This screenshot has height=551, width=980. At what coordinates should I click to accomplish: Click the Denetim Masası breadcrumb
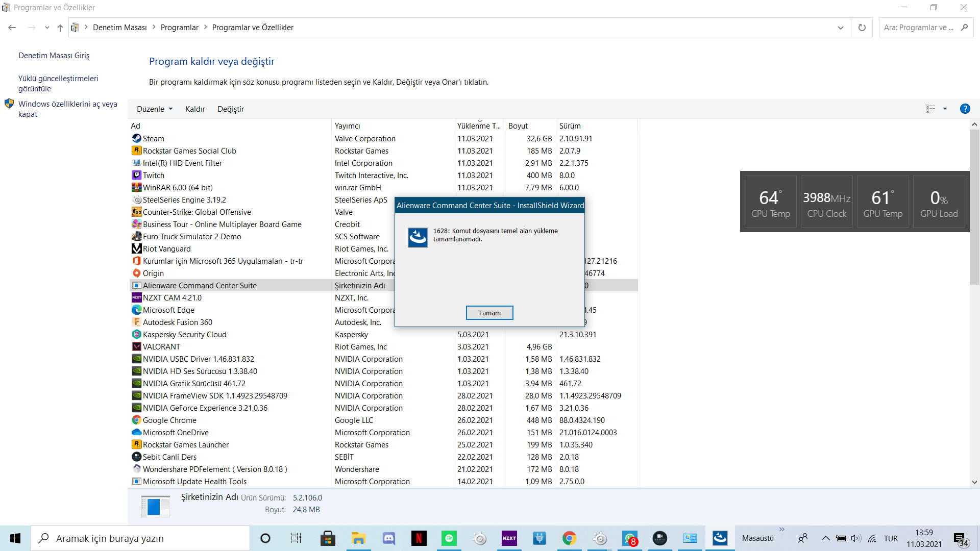[119, 28]
